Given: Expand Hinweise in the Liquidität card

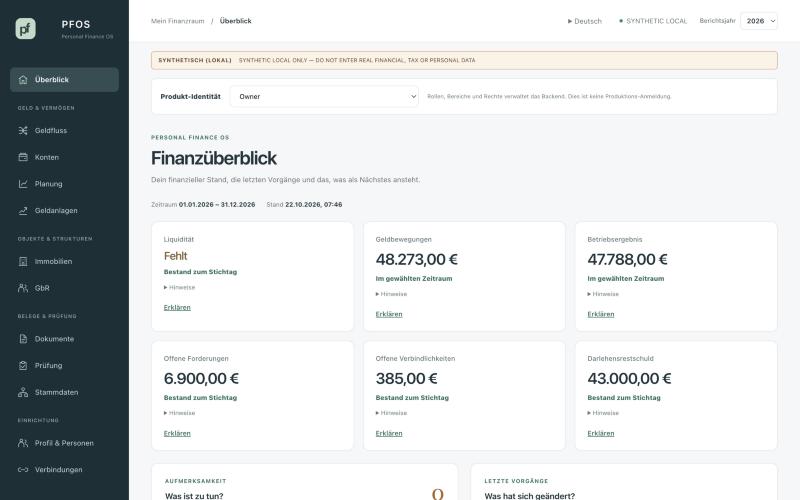Looking at the screenshot, I should point(180,287).
